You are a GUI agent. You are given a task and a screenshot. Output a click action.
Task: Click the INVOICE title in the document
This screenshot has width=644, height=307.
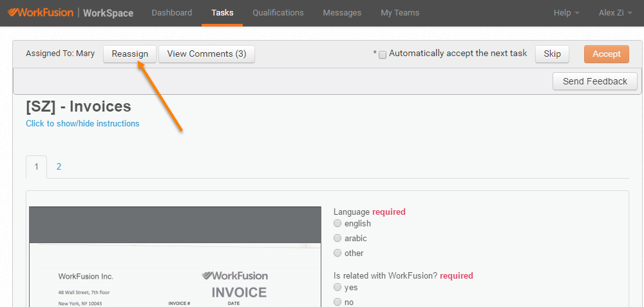[x=239, y=293]
